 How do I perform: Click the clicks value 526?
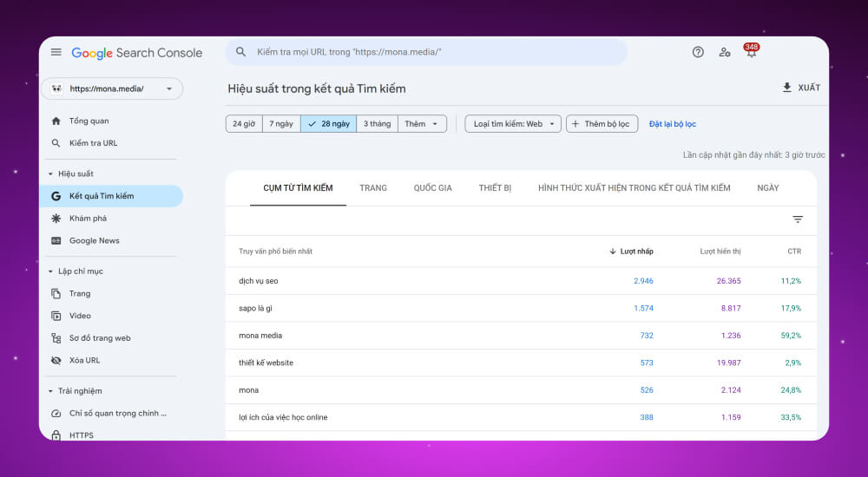(x=647, y=390)
